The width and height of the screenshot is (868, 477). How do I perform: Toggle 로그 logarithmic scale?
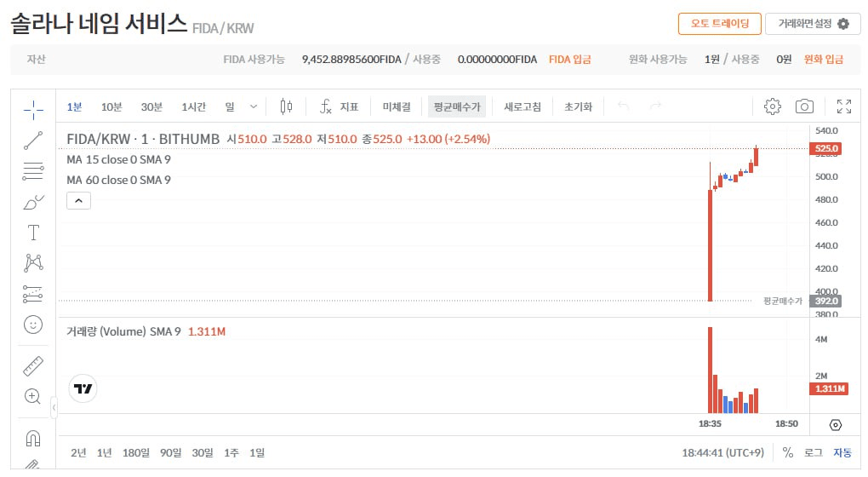[x=814, y=452]
